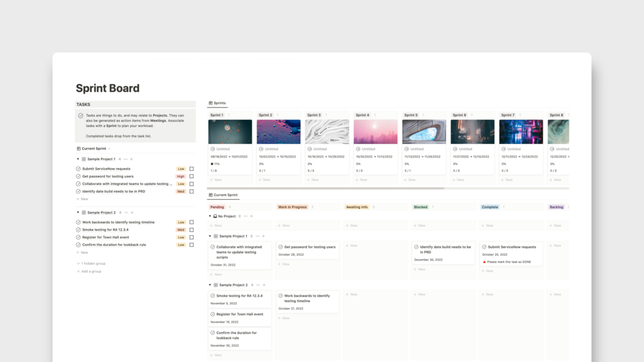Add new task under Sample Project 1 list
The image size is (644, 362).
82,199
